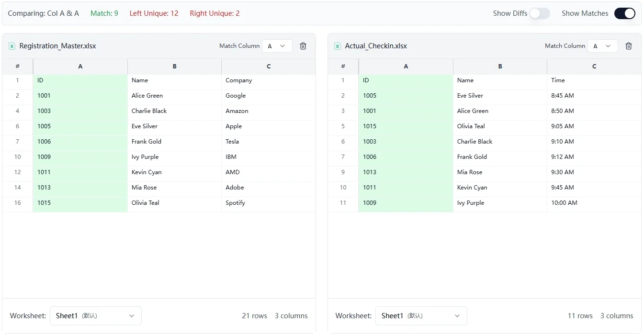Click the Left Unique: 12 counter
This screenshot has height=335, width=644.
154,13
